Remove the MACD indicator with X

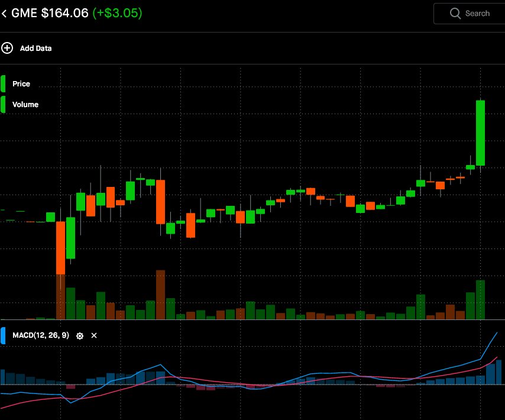pyautogui.click(x=94, y=335)
